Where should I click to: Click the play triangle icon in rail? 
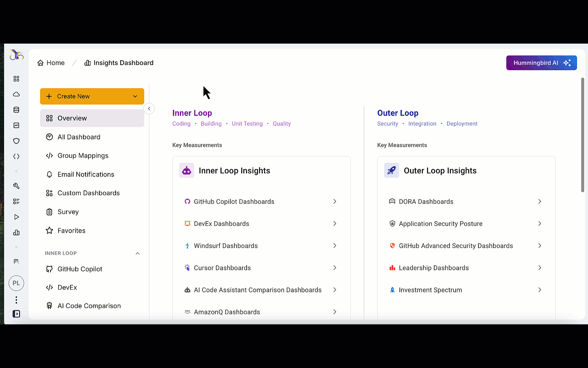click(16, 217)
